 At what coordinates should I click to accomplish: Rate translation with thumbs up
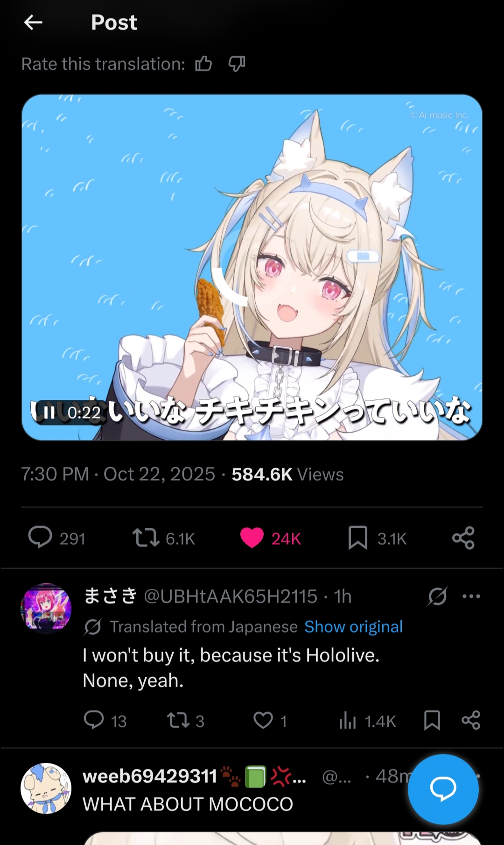203,64
